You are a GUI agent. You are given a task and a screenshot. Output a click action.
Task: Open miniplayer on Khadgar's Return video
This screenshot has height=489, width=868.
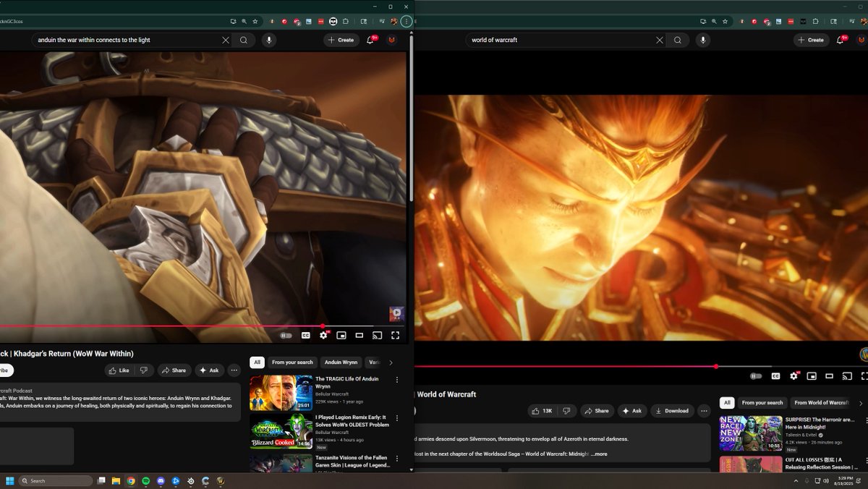[341, 336]
